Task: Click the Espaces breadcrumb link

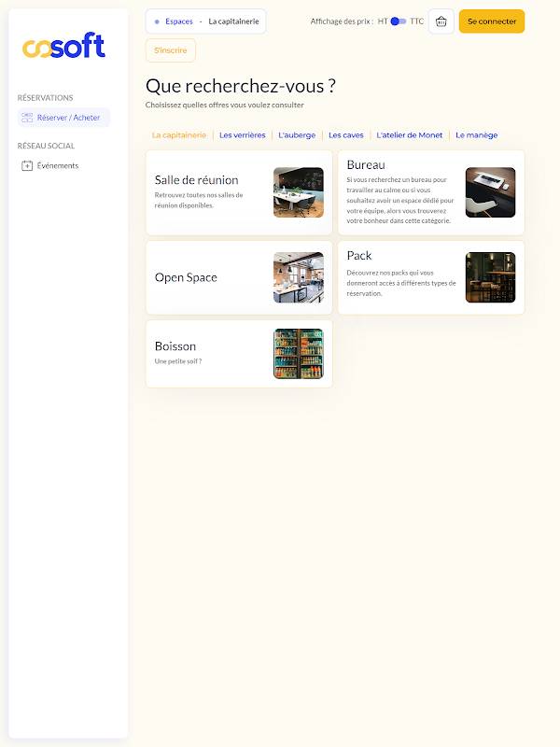Action: click(179, 21)
